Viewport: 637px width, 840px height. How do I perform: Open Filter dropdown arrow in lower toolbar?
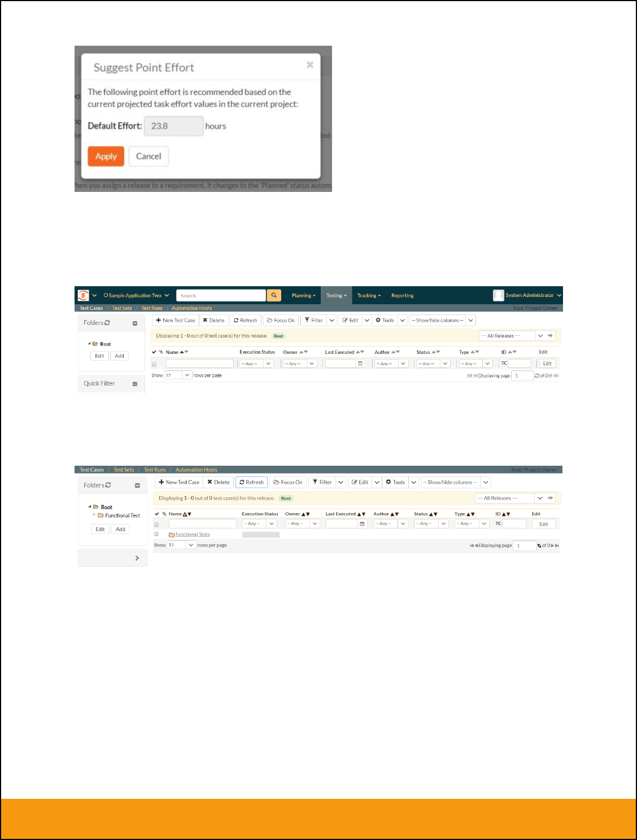point(341,482)
